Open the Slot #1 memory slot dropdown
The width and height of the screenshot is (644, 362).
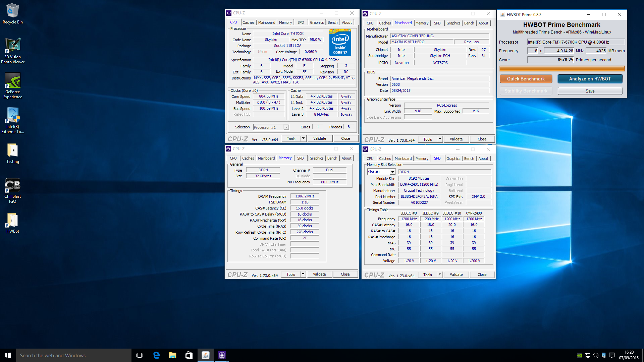pos(392,172)
